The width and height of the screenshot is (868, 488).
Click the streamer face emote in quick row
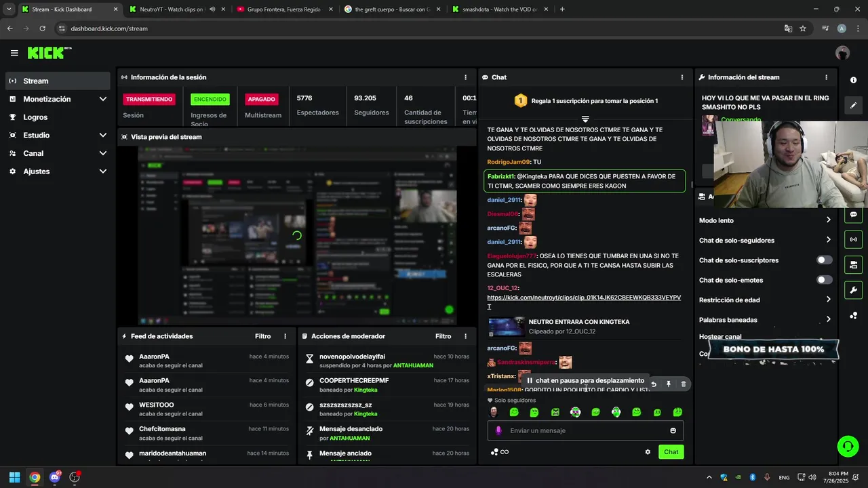494,412
